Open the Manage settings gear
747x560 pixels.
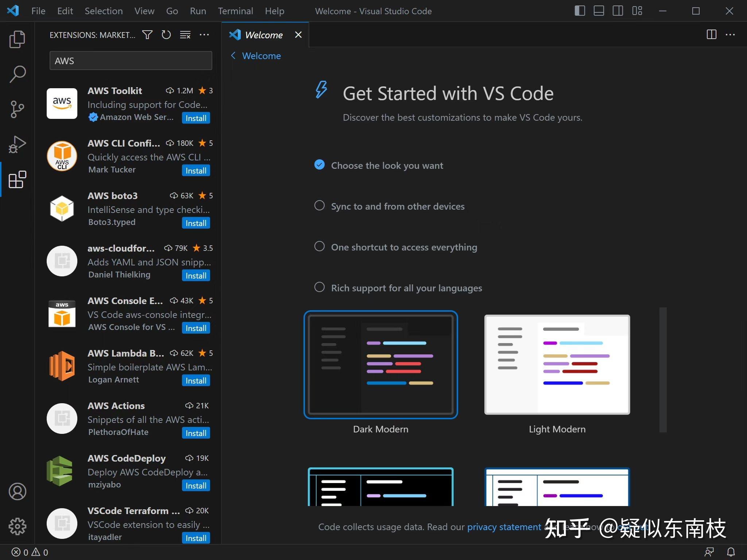17,526
